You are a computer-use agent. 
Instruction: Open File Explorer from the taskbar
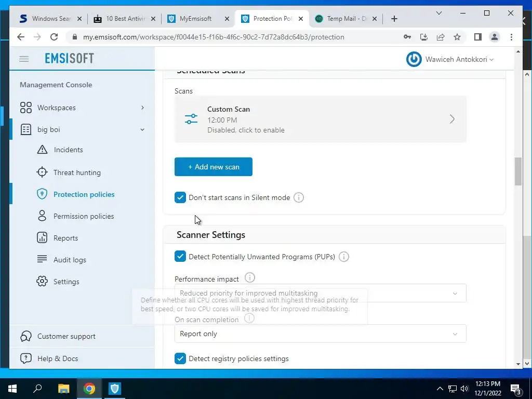point(63,389)
